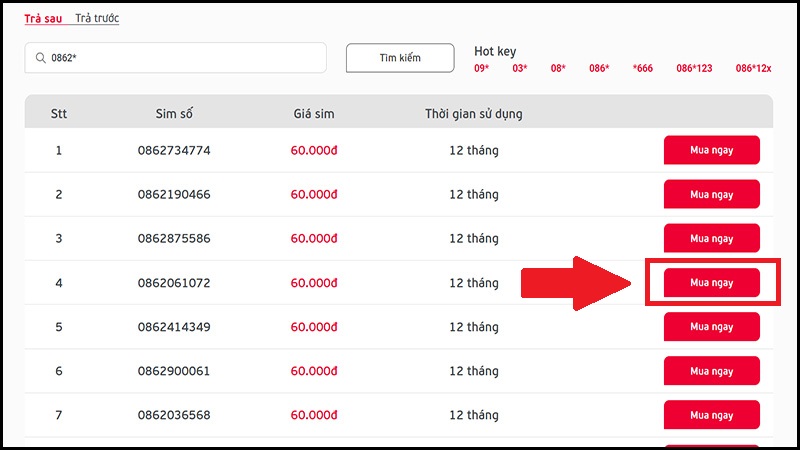Choose the 08* hot key filter

click(558, 68)
